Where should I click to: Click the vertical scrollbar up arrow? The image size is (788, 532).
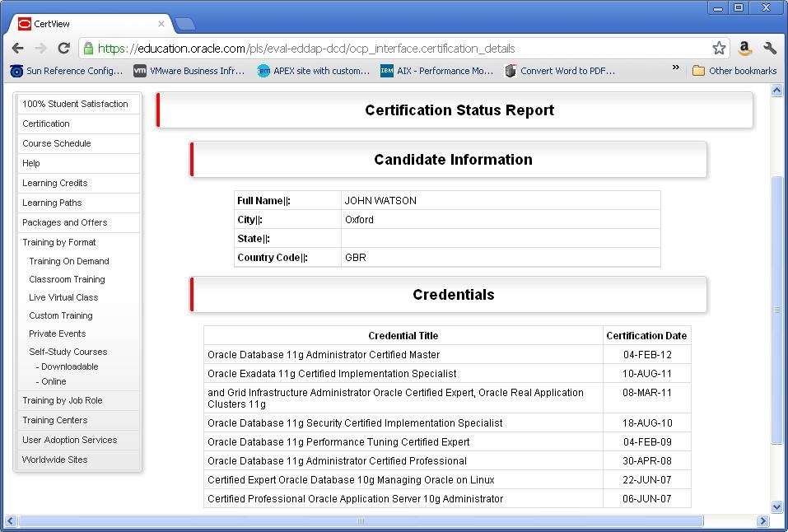click(777, 91)
